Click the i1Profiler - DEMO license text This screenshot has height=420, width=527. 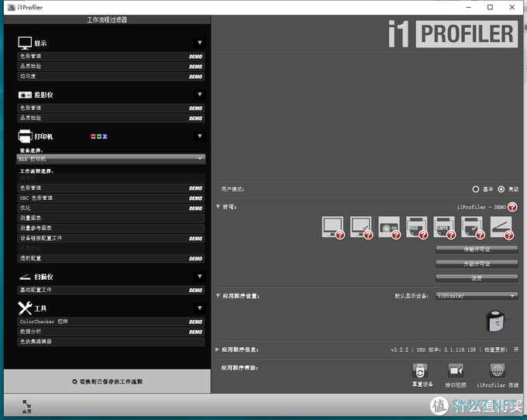point(481,208)
